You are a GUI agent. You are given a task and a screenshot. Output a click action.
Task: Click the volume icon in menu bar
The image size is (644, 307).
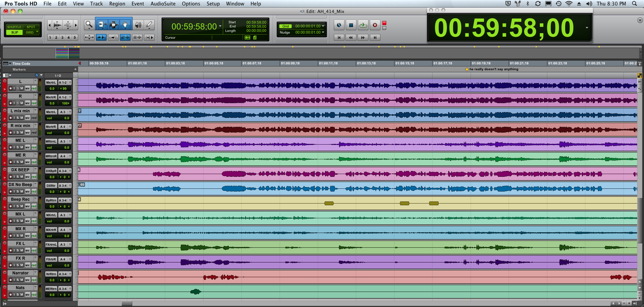click(589, 4)
